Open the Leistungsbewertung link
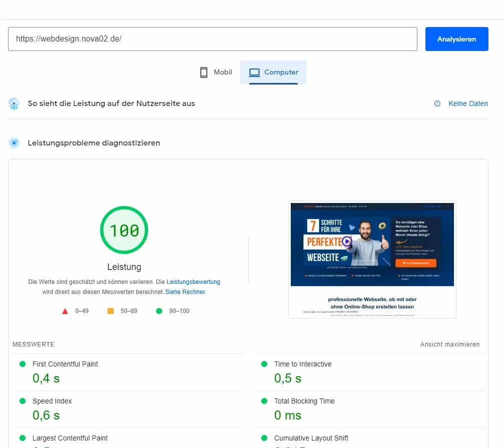This screenshot has width=504, height=448. [193, 282]
